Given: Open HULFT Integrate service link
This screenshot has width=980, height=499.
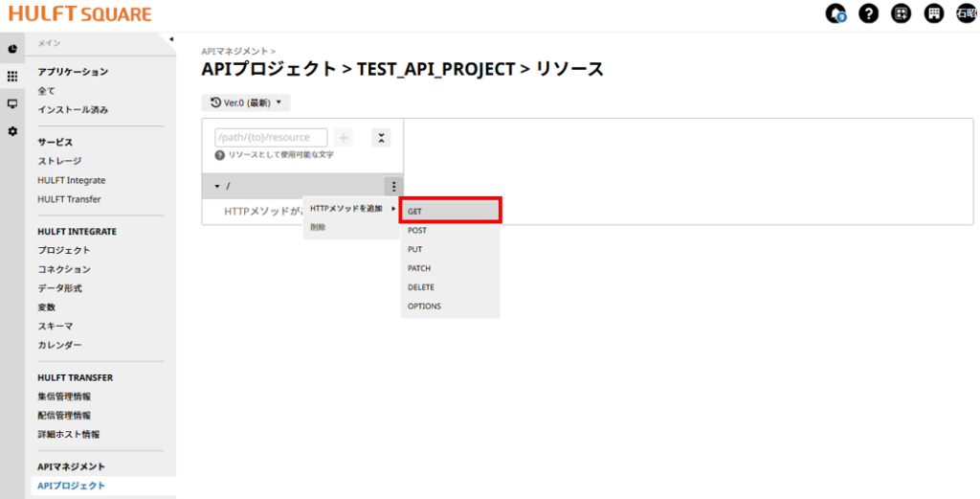Looking at the screenshot, I should click(71, 180).
